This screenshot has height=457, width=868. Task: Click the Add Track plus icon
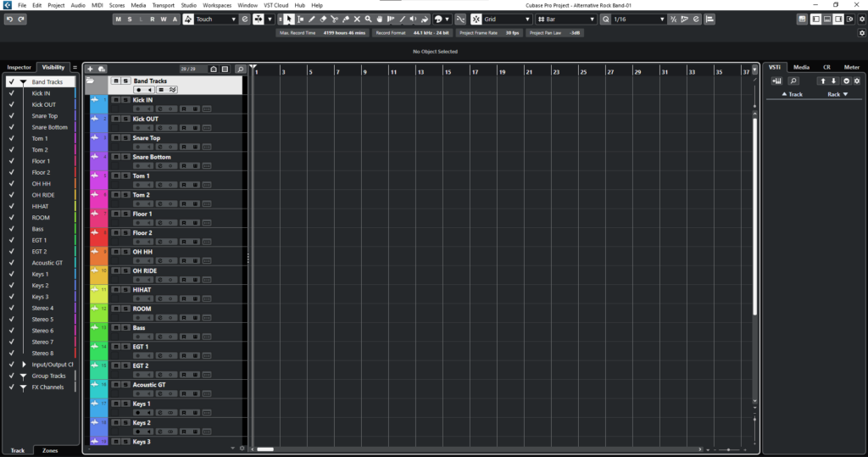[x=90, y=70]
